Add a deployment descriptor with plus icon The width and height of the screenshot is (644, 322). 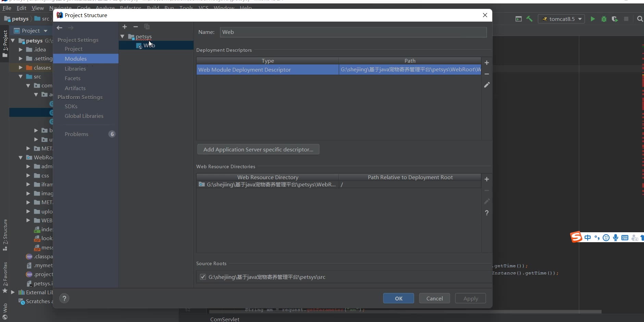487,63
